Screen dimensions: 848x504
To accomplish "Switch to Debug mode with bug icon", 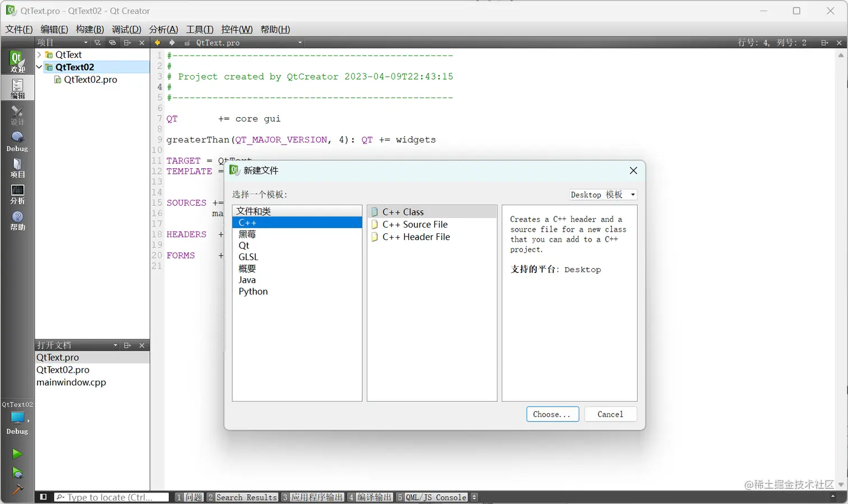I will pos(17,141).
